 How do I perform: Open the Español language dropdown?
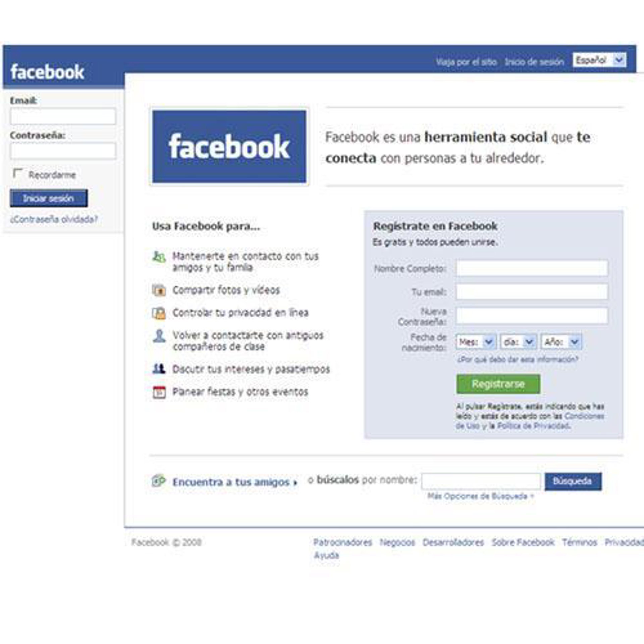[x=599, y=60]
